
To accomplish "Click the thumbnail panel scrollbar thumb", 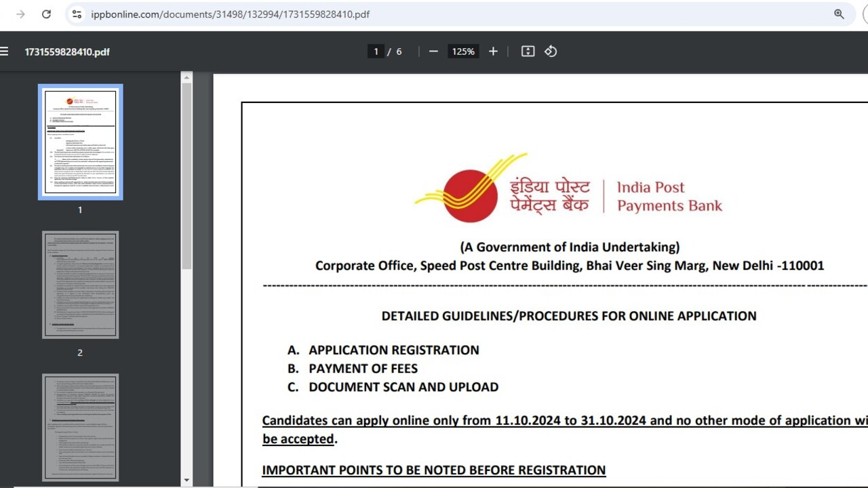I will point(186,176).
